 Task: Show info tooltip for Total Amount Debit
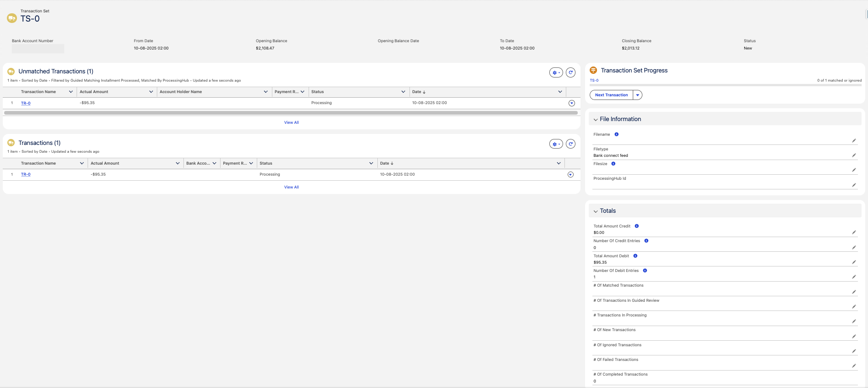coord(635,256)
